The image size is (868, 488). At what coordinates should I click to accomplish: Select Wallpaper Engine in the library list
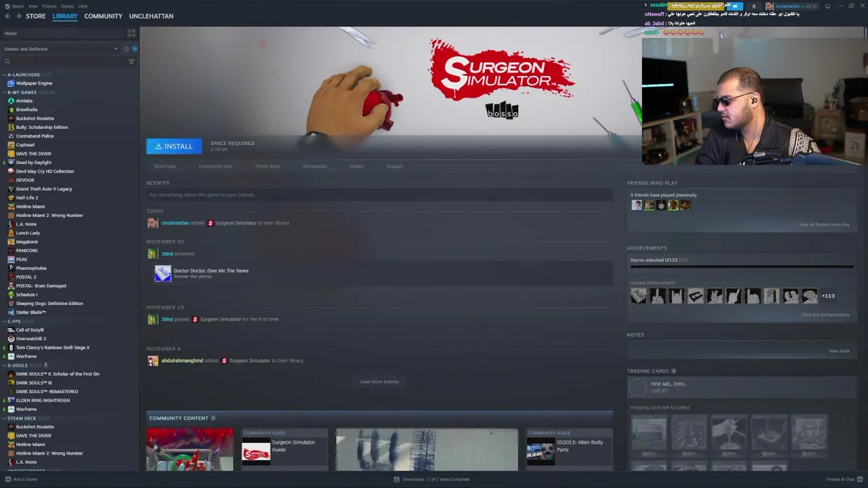tap(34, 83)
